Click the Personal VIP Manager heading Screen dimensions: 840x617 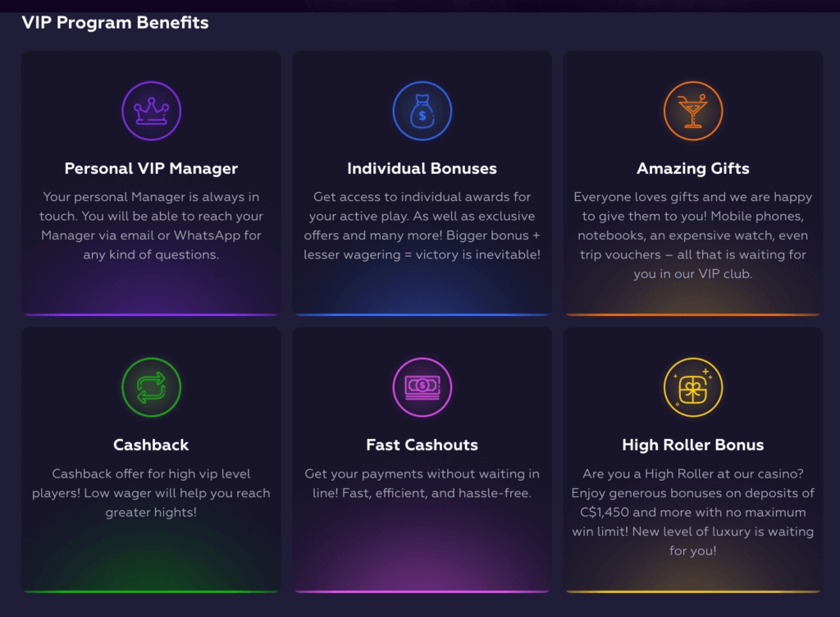click(x=151, y=169)
